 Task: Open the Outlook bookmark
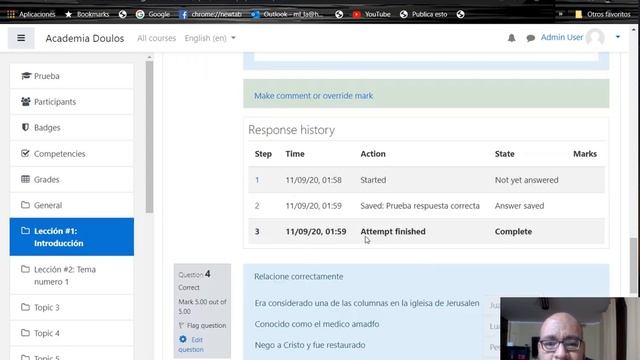coord(287,14)
